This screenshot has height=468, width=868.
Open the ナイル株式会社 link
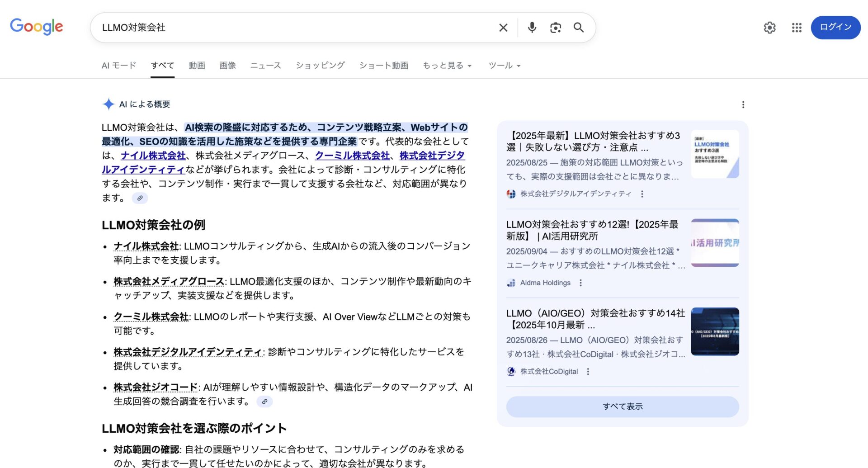point(153,155)
